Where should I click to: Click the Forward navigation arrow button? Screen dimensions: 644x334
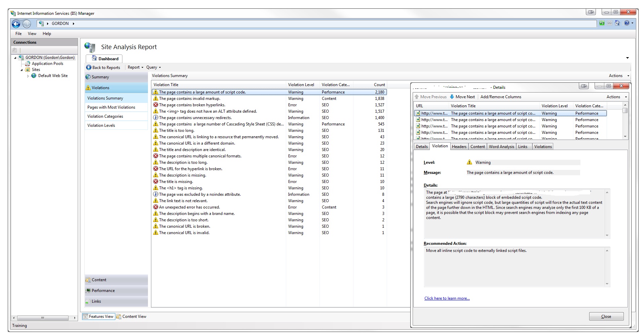coord(27,24)
